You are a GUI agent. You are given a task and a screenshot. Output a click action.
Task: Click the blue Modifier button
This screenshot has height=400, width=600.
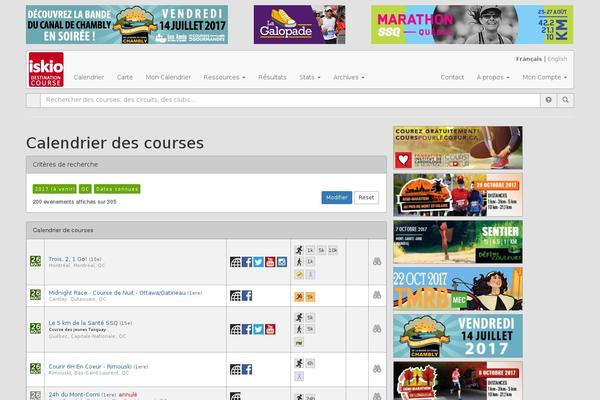[337, 198]
